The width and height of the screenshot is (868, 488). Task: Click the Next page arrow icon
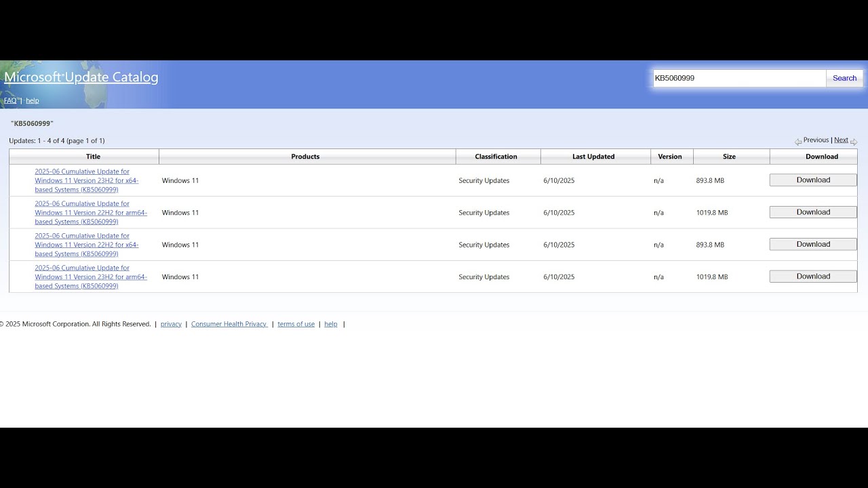coord(854,142)
